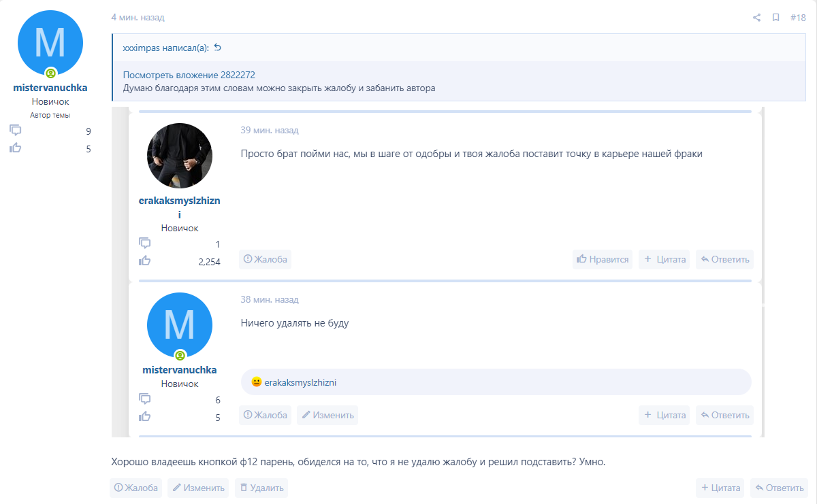Open mistervanuchka profile from sidebar username

click(x=50, y=88)
